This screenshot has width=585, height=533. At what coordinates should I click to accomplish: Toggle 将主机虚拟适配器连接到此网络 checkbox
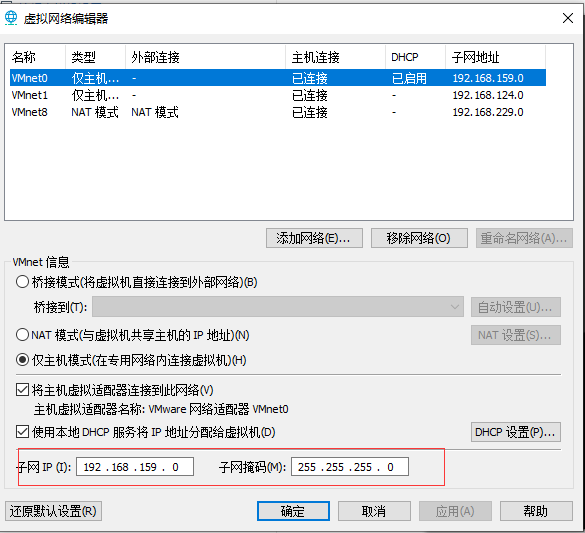(x=22, y=390)
